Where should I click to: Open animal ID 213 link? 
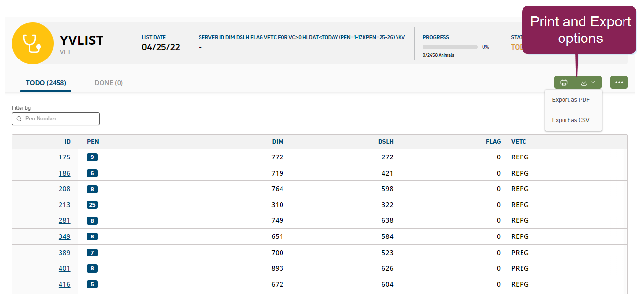coord(64,205)
